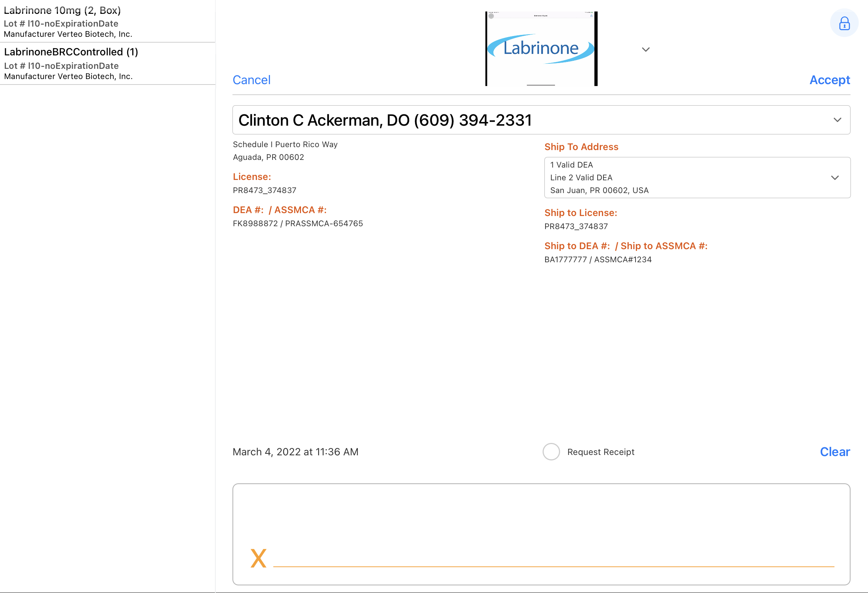Click the Ship to License heading
Viewport: 868px width, 593px height.
coord(580,213)
